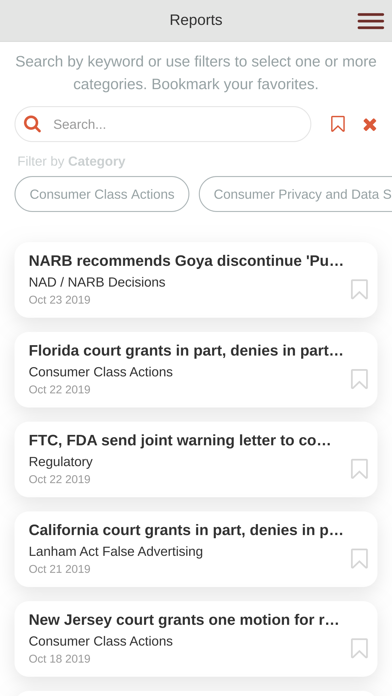Bookmark the FTC, FDA warning letter report

click(359, 469)
